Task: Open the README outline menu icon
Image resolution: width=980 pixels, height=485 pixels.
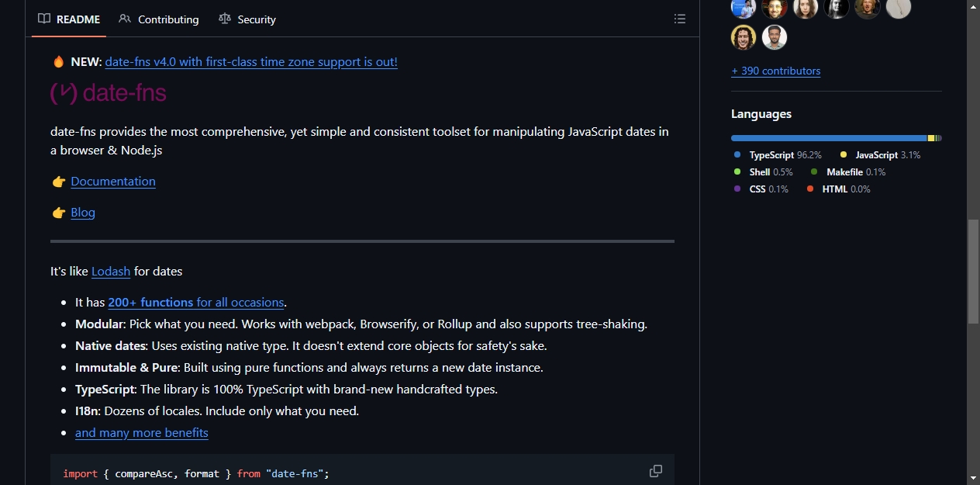Action: pyautogui.click(x=680, y=19)
